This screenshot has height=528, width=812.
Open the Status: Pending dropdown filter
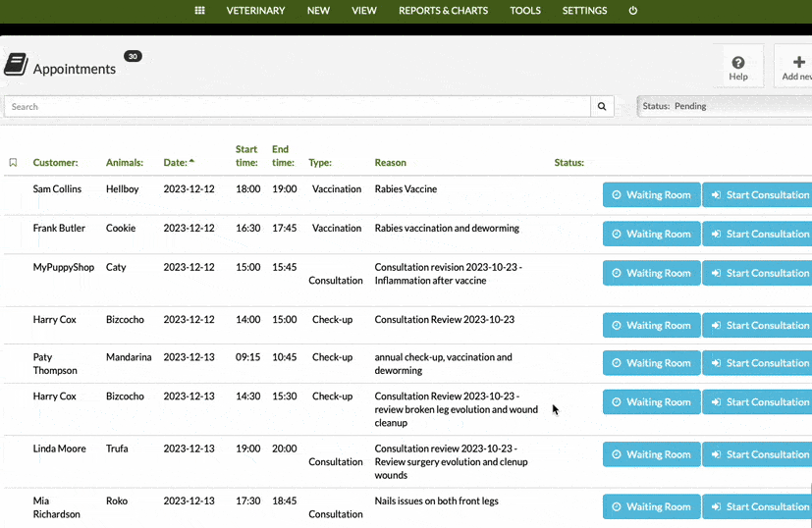[725, 106]
